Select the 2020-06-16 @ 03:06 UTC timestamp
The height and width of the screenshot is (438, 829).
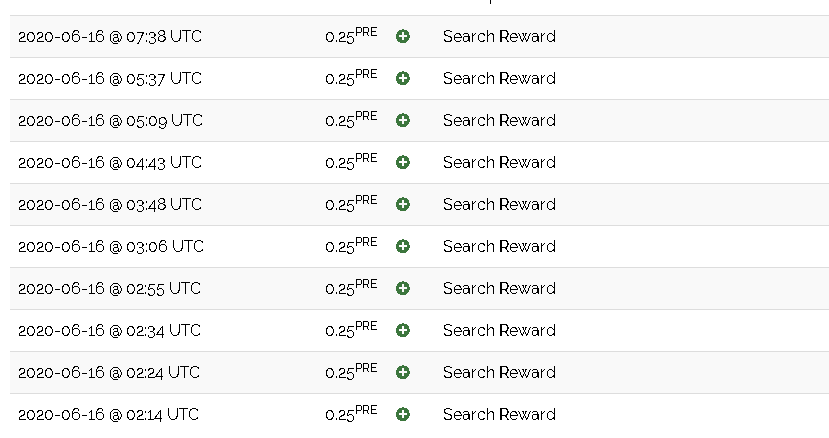pyautogui.click(x=111, y=247)
